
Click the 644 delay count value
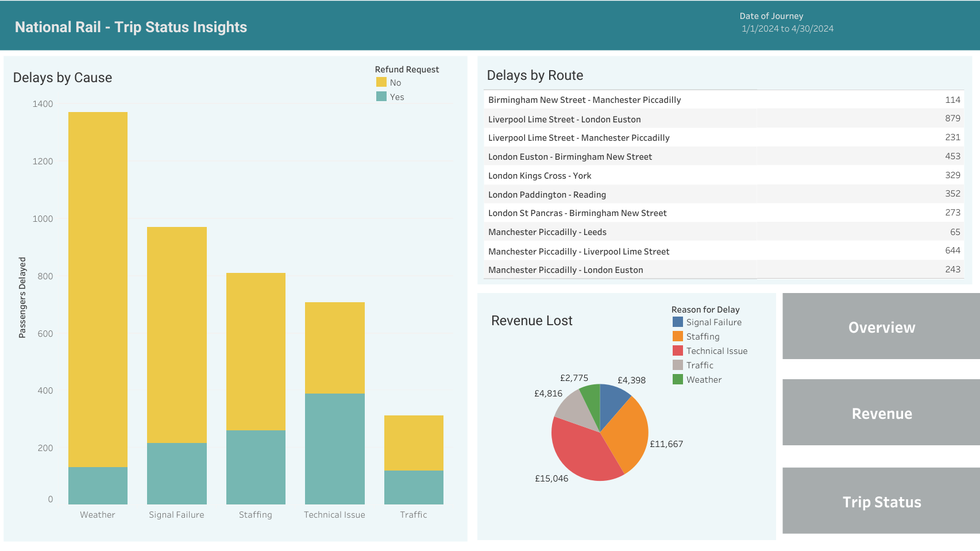click(952, 251)
